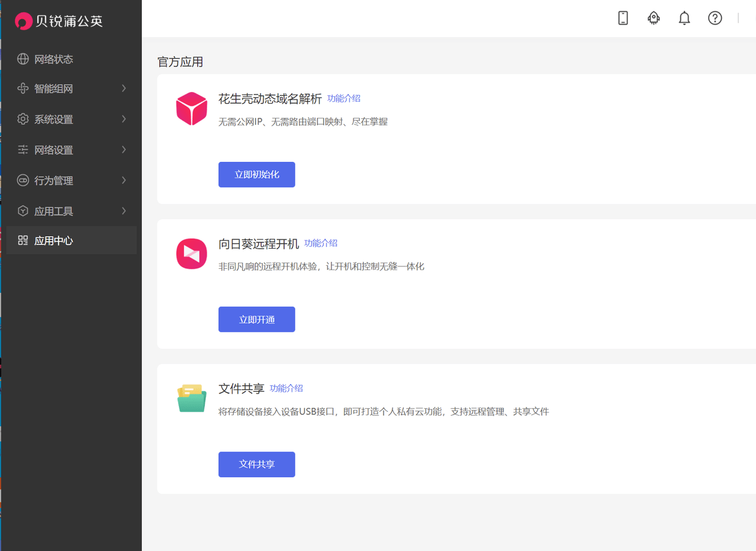Expand the 智能组网 chevron

click(x=123, y=88)
